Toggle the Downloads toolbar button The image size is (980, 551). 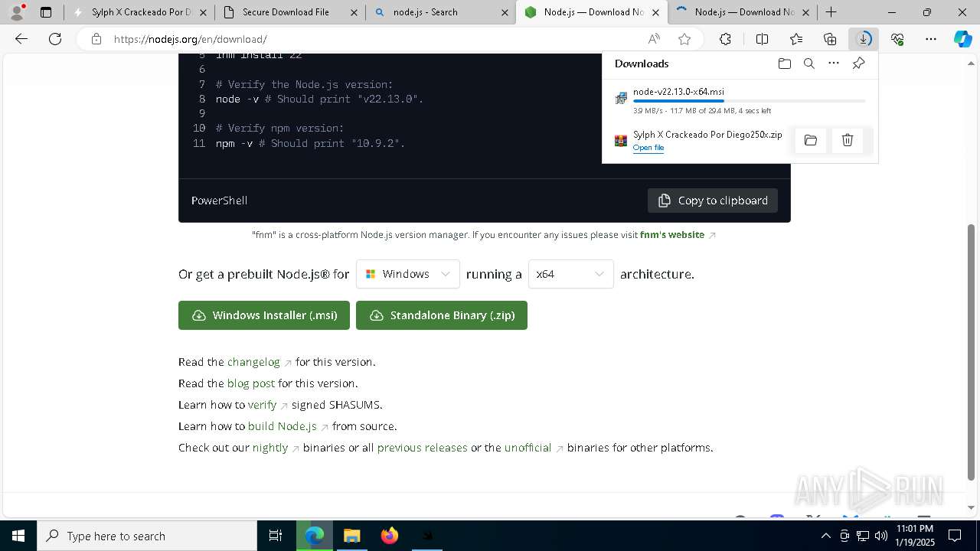[864, 39]
